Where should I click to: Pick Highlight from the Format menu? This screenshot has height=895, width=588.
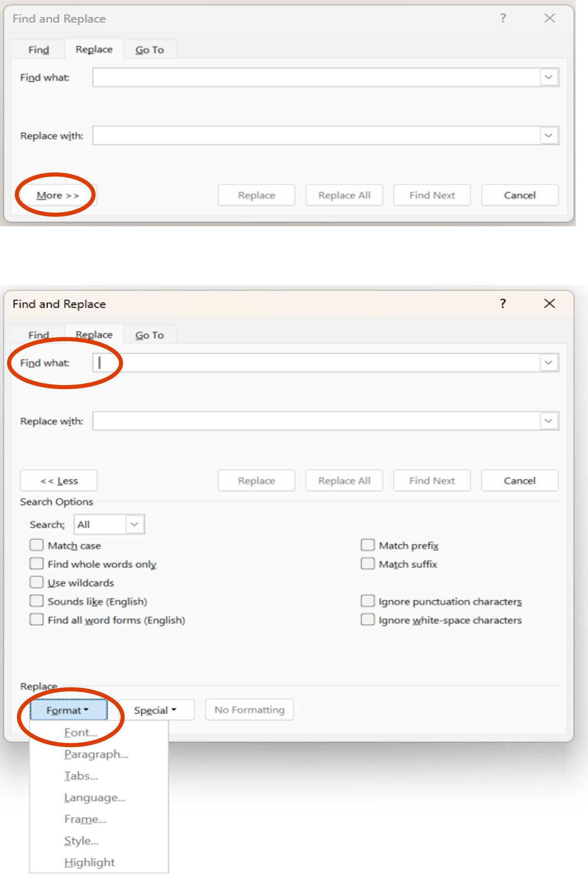click(x=89, y=863)
